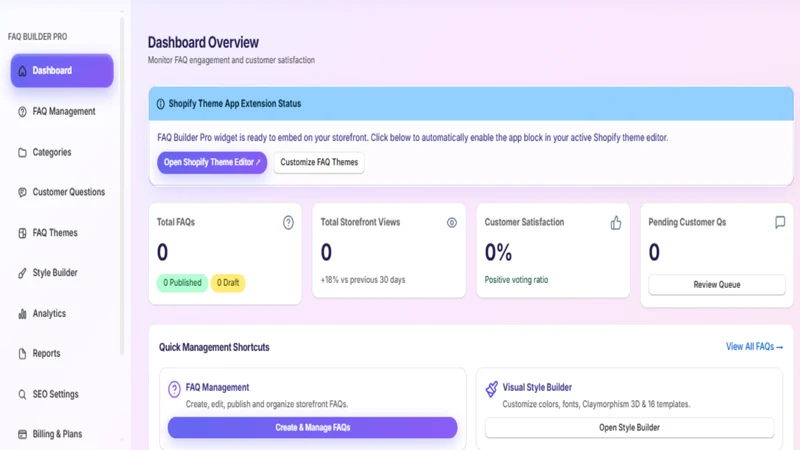Image resolution: width=800 pixels, height=450 pixels.
Task: Click the SEO Settings magnifier icon
Action: pos(22,394)
